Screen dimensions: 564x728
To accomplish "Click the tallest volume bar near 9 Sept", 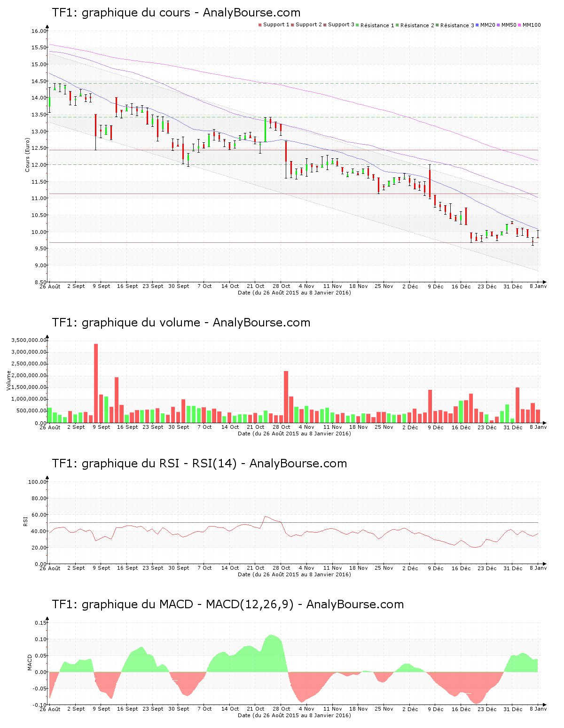I will 96,383.
